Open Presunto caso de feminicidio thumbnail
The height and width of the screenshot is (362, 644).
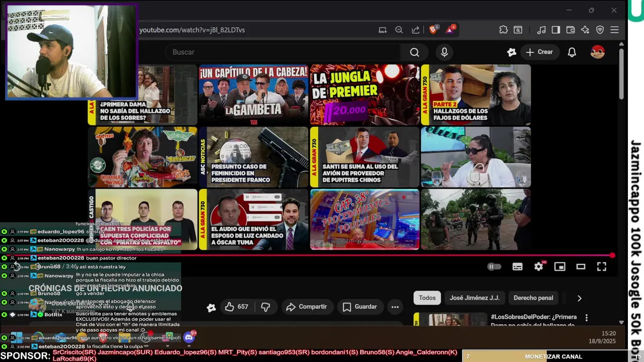tap(254, 157)
